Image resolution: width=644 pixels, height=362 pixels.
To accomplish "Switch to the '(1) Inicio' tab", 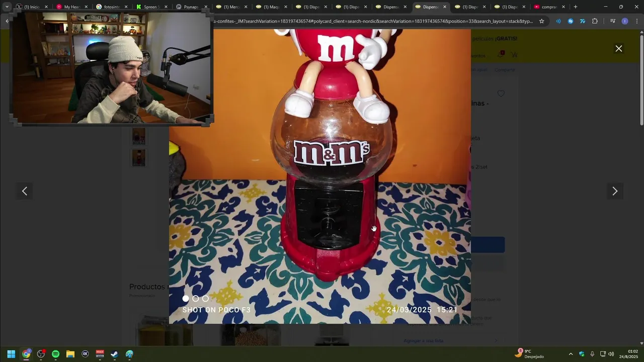I will coord(32,7).
